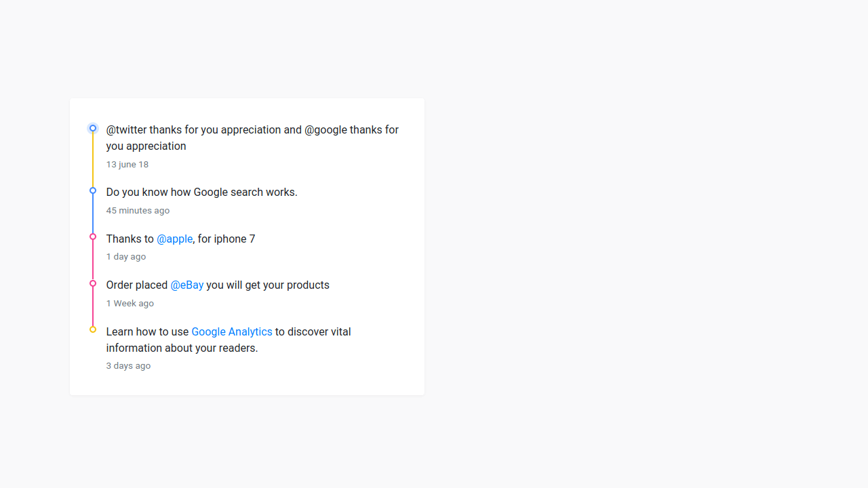The image size is (868, 488).
Task: Click the pink line connecting the middle markers
Action: pos(93,261)
